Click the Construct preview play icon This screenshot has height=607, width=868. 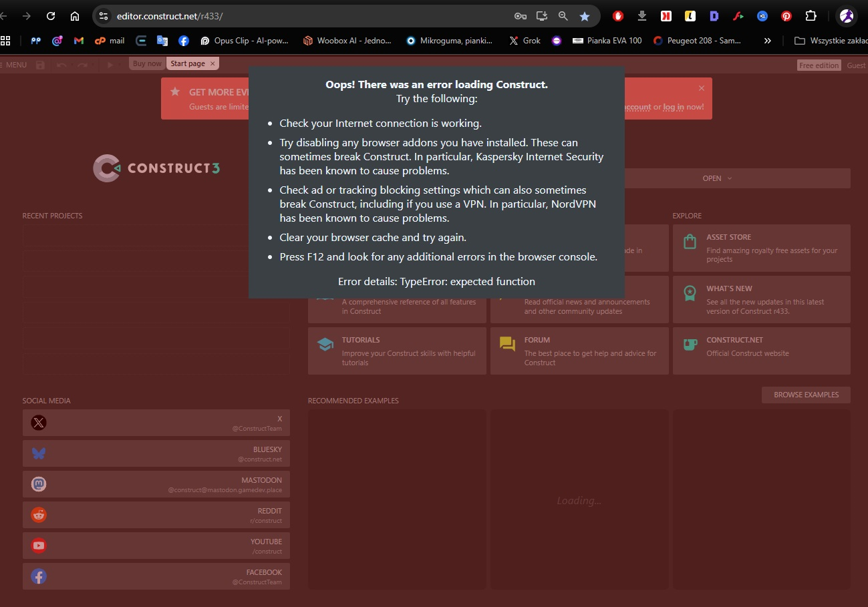pyautogui.click(x=110, y=65)
